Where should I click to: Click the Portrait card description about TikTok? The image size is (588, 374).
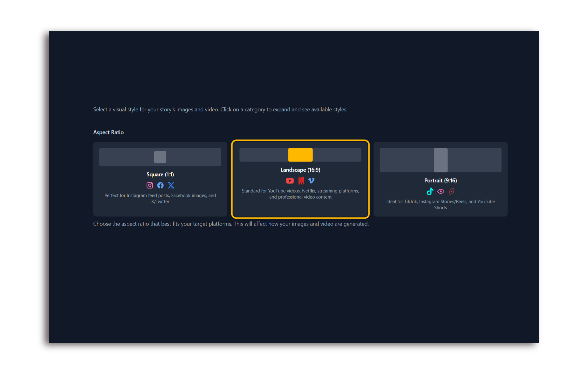(x=440, y=204)
